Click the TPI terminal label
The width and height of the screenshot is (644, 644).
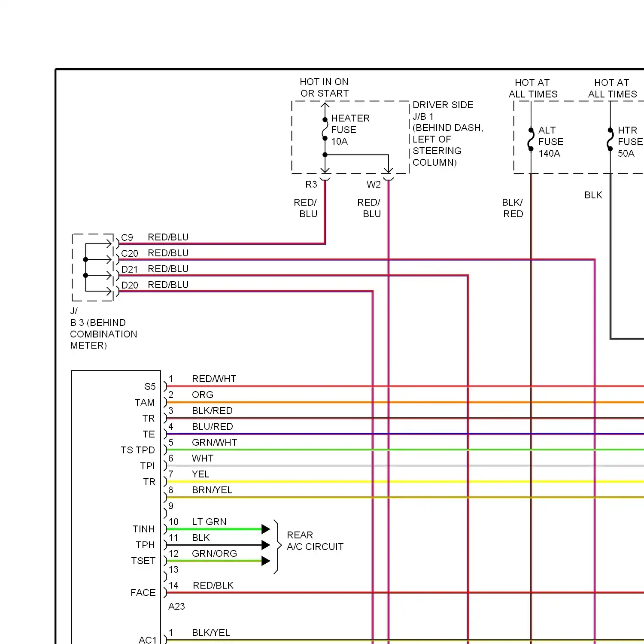click(147, 466)
